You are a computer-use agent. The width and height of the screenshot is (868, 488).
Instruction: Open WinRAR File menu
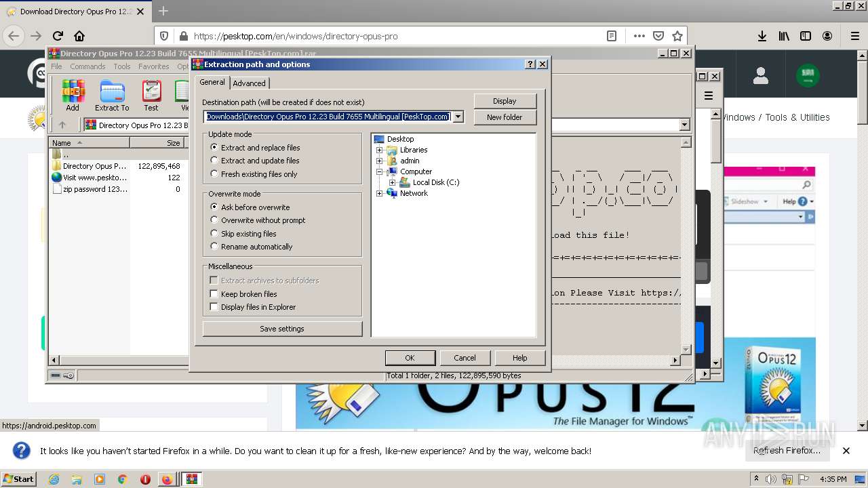[56, 66]
